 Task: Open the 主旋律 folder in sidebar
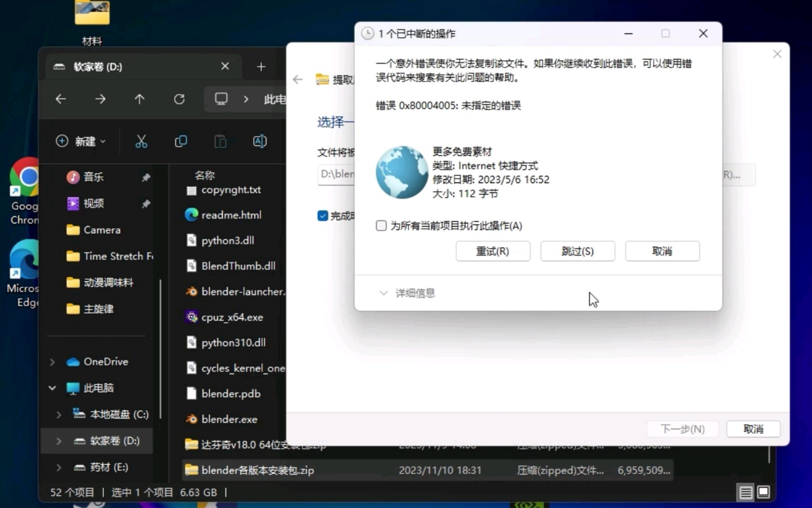[x=90, y=309]
